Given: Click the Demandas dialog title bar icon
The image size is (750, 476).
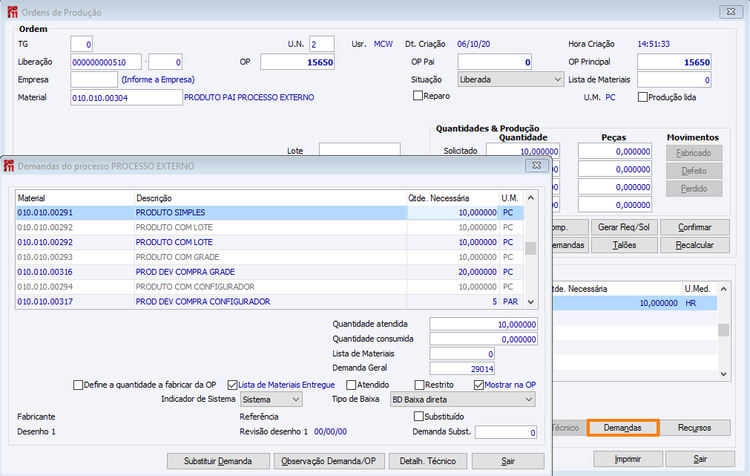Looking at the screenshot, I should tap(10, 165).
